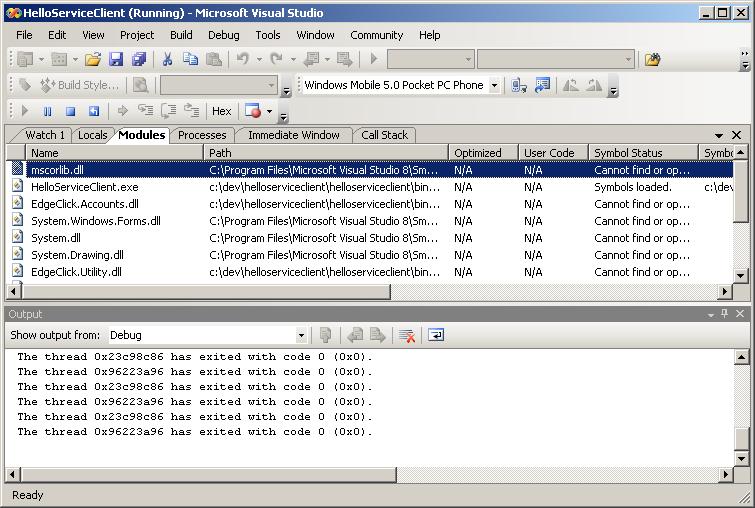Click the Step Over icon
The height and width of the screenshot is (508, 755).
click(169, 111)
